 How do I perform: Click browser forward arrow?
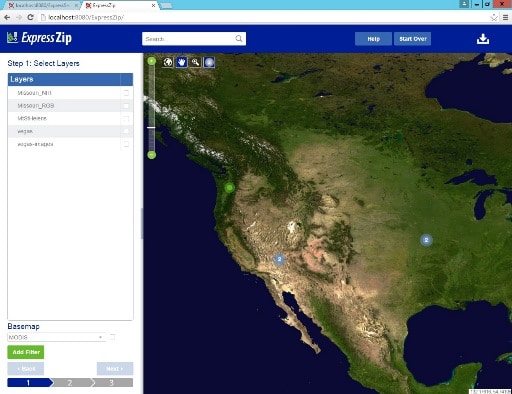pos(19,17)
